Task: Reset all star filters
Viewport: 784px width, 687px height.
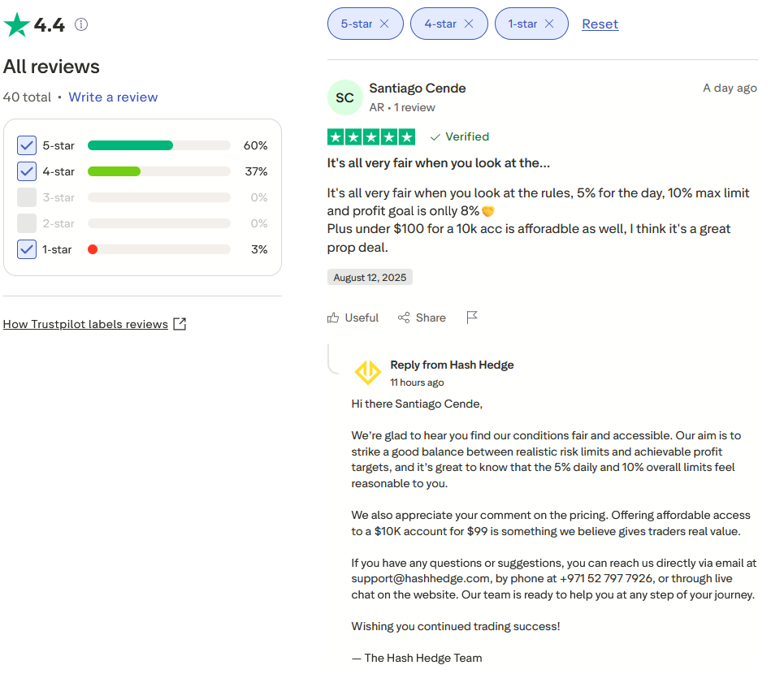Action: [x=600, y=24]
